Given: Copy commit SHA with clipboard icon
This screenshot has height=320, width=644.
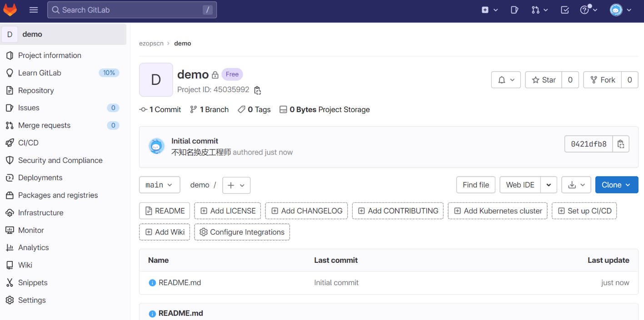Looking at the screenshot, I should (x=621, y=144).
